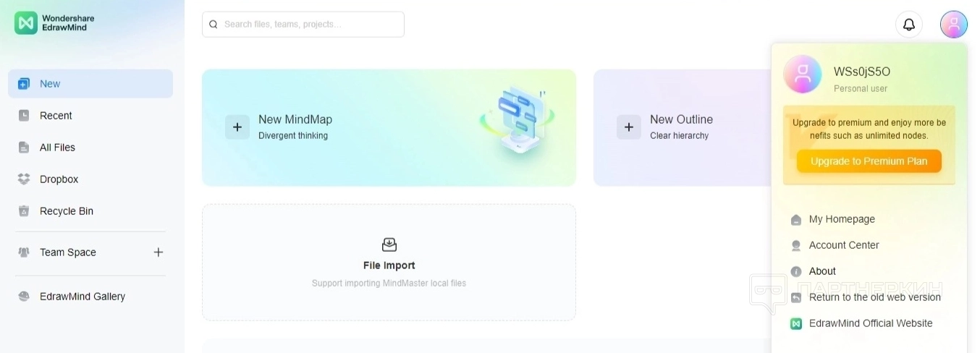The width and height of the screenshot is (980, 353).
Task: Click the My Homepage house icon
Action: pyautogui.click(x=796, y=220)
